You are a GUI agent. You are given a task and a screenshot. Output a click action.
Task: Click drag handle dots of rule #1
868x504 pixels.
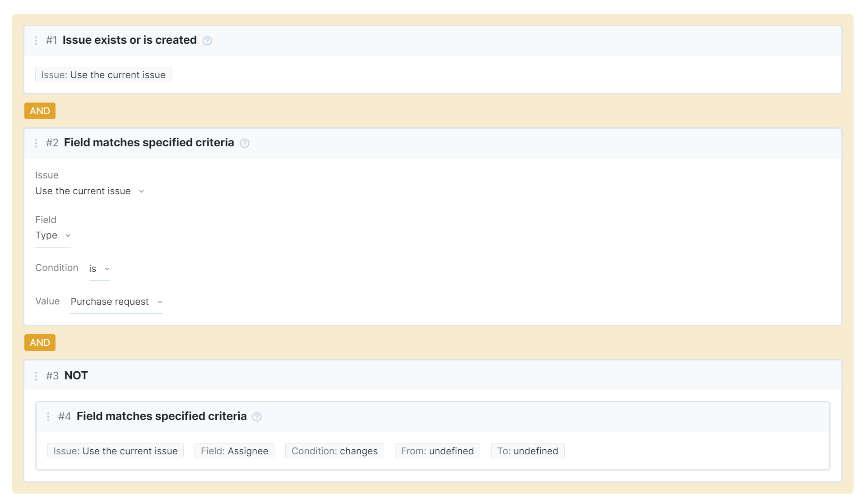click(x=36, y=41)
